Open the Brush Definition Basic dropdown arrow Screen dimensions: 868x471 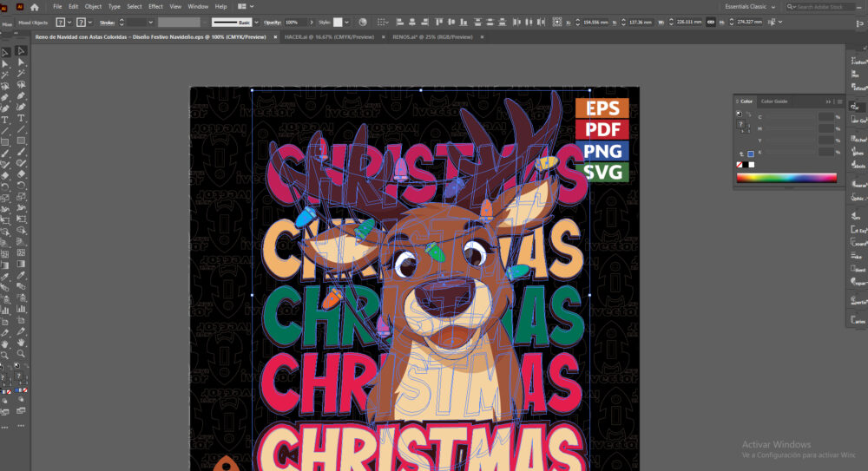pos(256,23)
